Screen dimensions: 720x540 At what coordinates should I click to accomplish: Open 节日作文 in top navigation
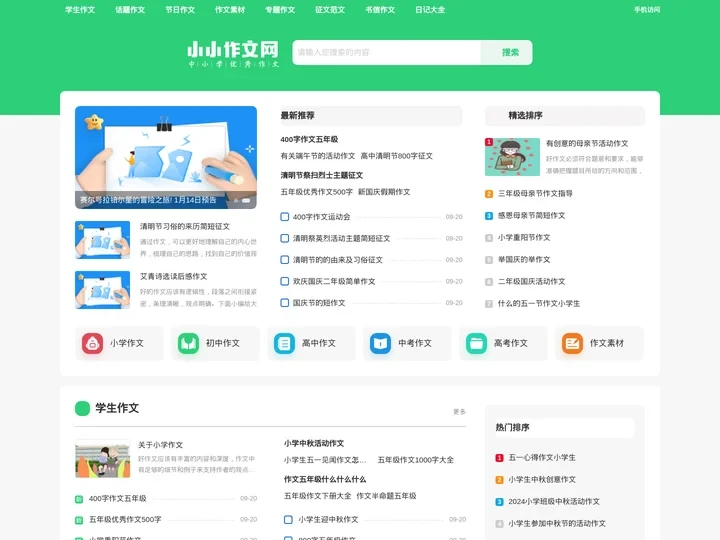[180, 10]
